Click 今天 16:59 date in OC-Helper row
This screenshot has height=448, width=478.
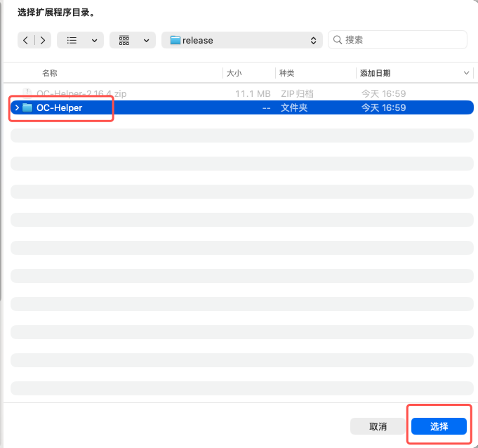[383, 107]
